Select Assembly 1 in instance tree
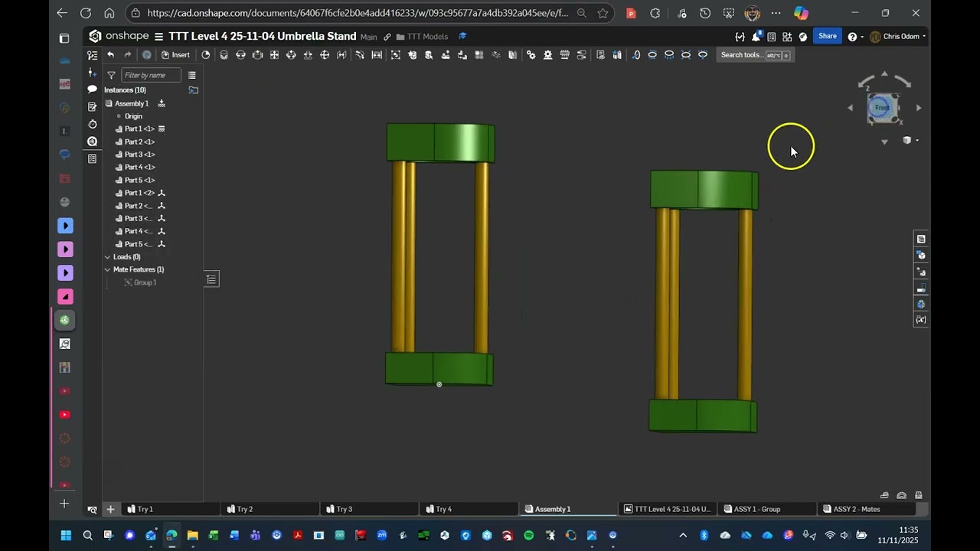The image size is (980, 551). point(132,103)
